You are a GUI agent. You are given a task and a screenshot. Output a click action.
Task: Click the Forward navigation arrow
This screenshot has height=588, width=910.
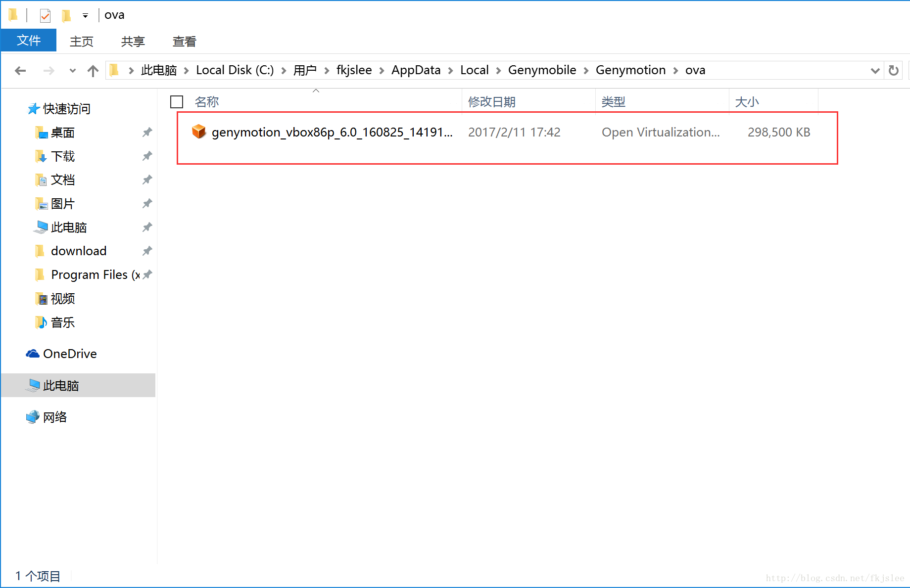[x=48, y=71]
